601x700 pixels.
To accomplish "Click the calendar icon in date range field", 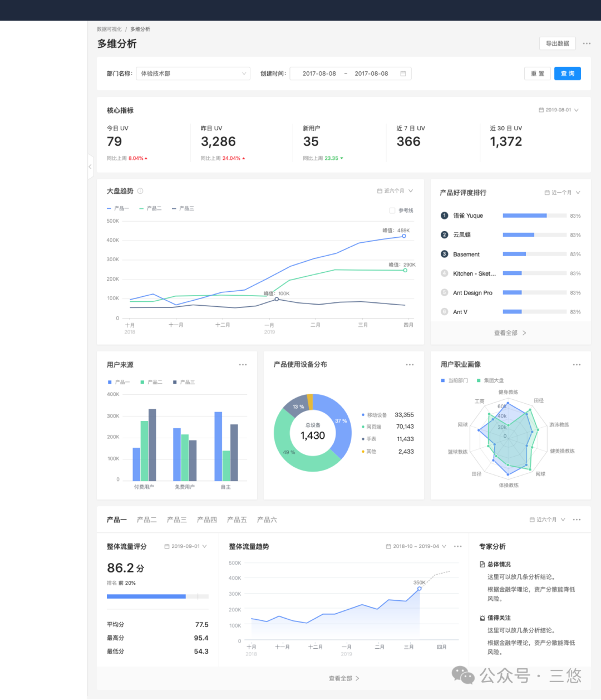I will coord(403,74).
